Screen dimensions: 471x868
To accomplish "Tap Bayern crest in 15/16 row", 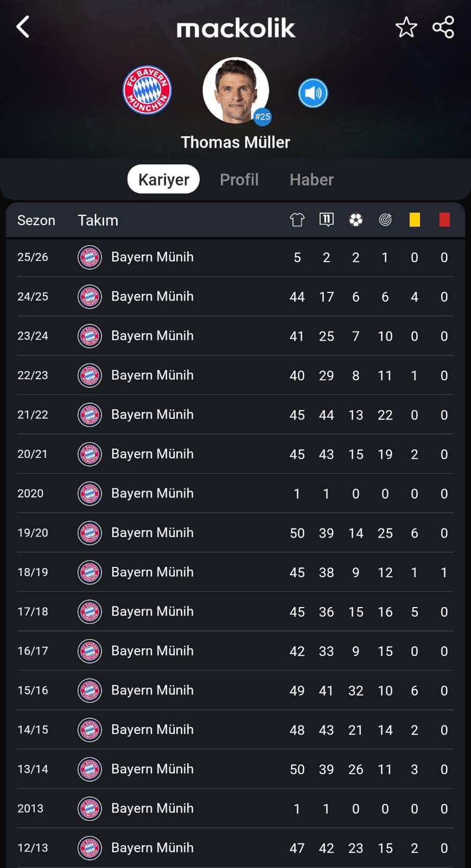I will pos(90,691).
